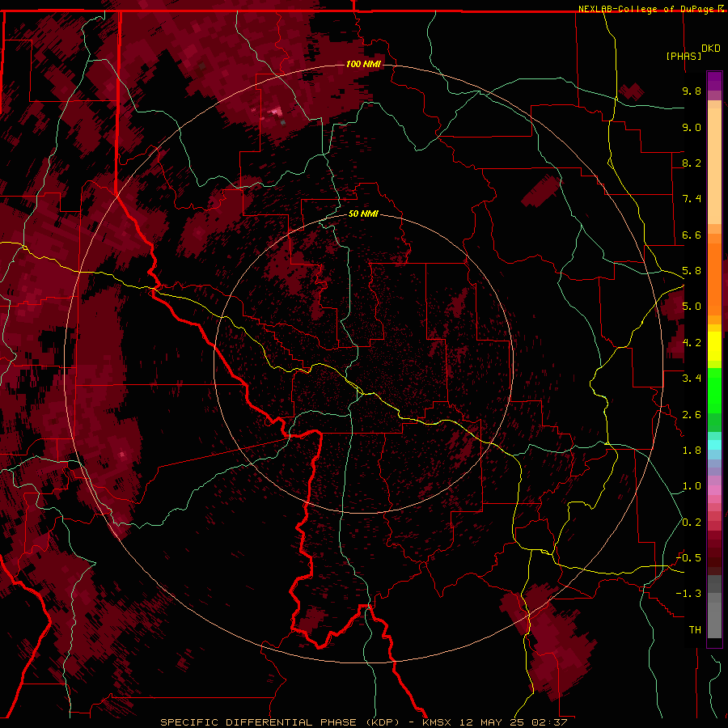Click the [PHAS] units label
Viewport: 728px width, 728px height.
point(684,56)
